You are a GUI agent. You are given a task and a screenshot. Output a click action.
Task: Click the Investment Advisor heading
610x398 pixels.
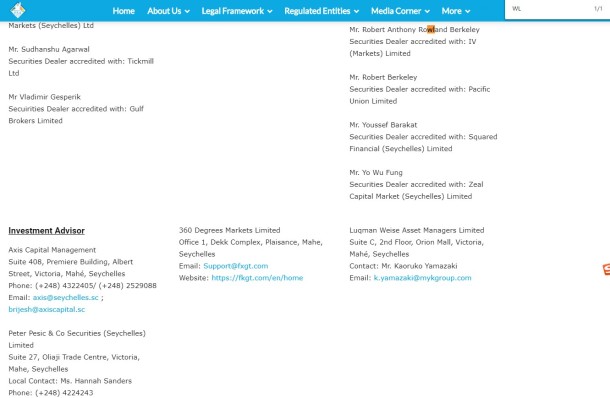click(x=47, y=231)
